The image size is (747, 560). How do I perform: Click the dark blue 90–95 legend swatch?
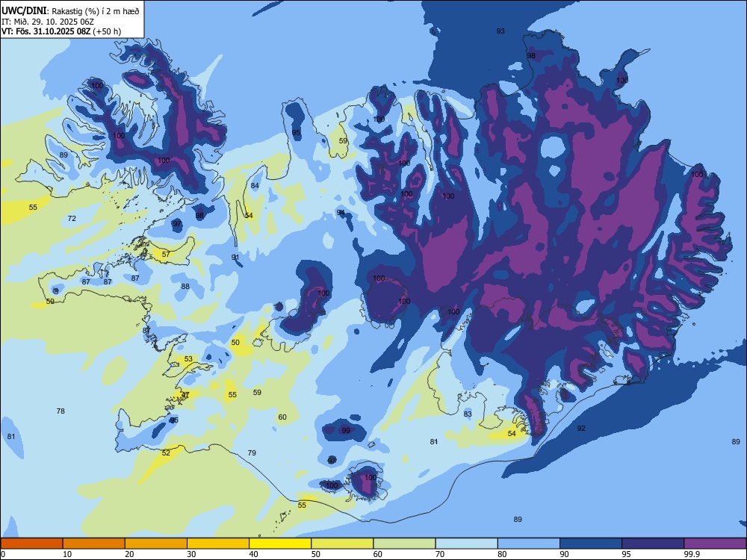pos(591,544)
